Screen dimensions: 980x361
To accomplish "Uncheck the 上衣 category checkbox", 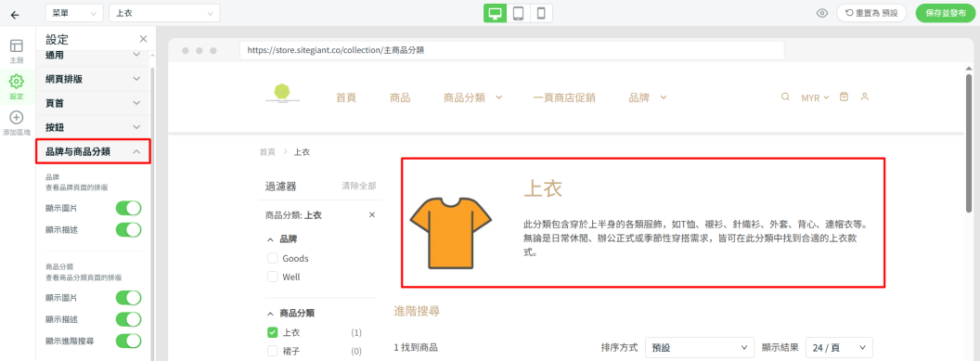I will point(273,332).
